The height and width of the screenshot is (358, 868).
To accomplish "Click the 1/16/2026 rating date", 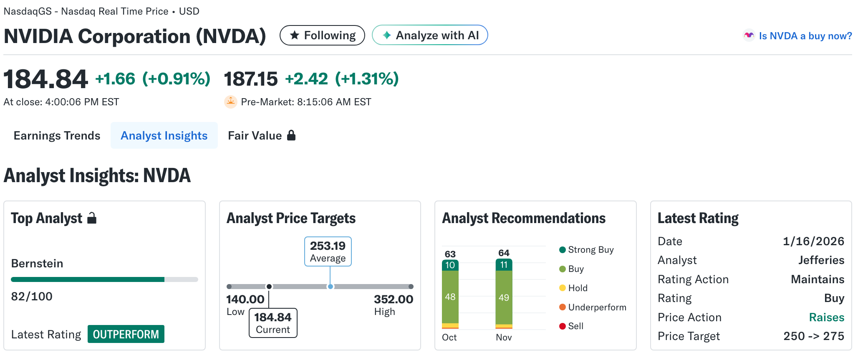I will coord(813,241).
